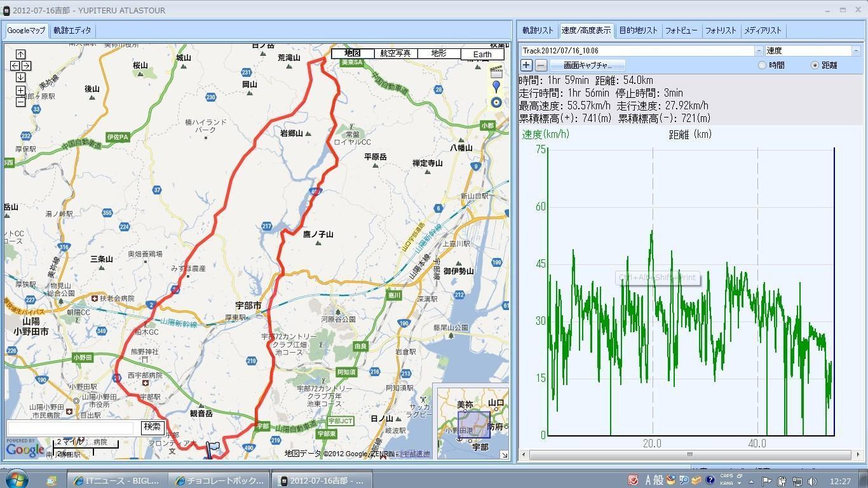The image size is (868, 488).
Task: Switch to the フォトリスト tab
Action: pos(721,30)
